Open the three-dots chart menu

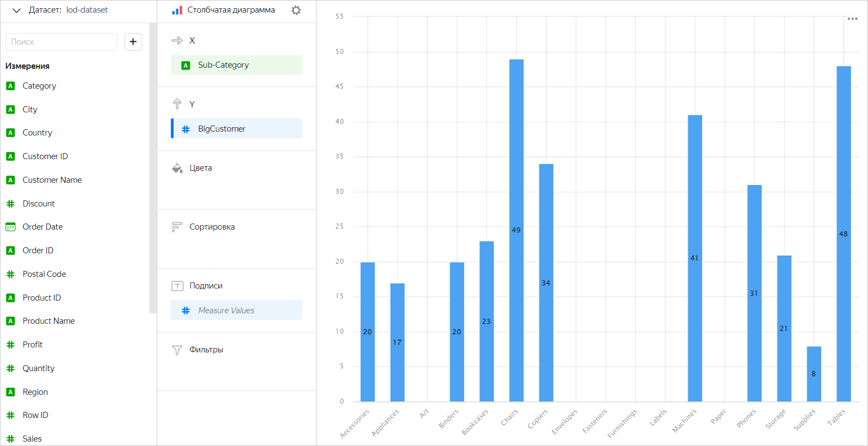point(852,19)
